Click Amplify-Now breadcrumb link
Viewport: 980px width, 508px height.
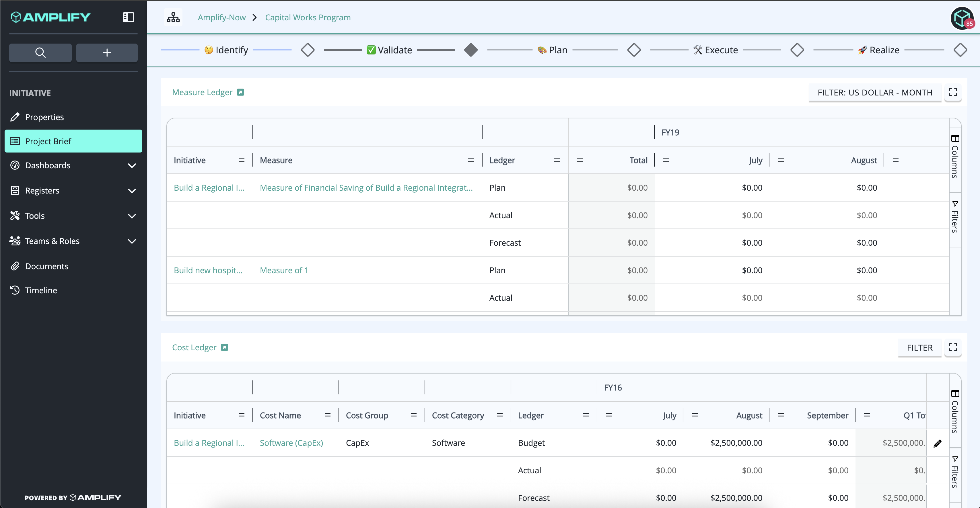pyautogui.click(x=221, y=17)
